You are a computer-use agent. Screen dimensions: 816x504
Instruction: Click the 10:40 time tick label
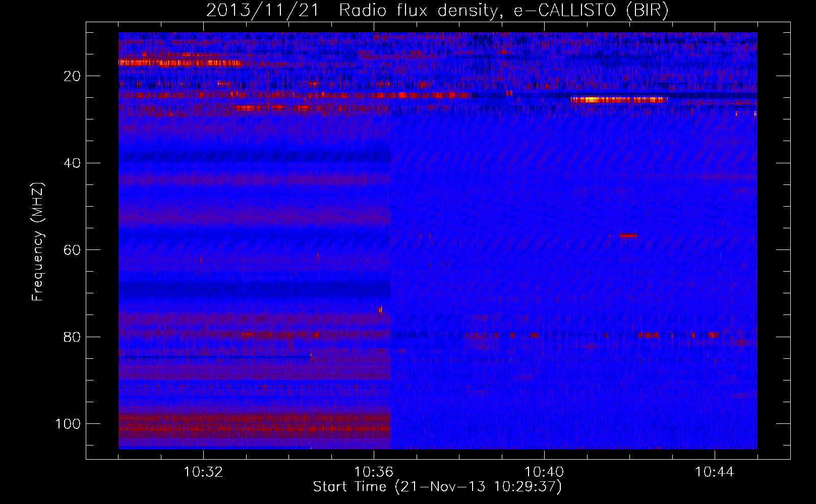coord(544,472)
